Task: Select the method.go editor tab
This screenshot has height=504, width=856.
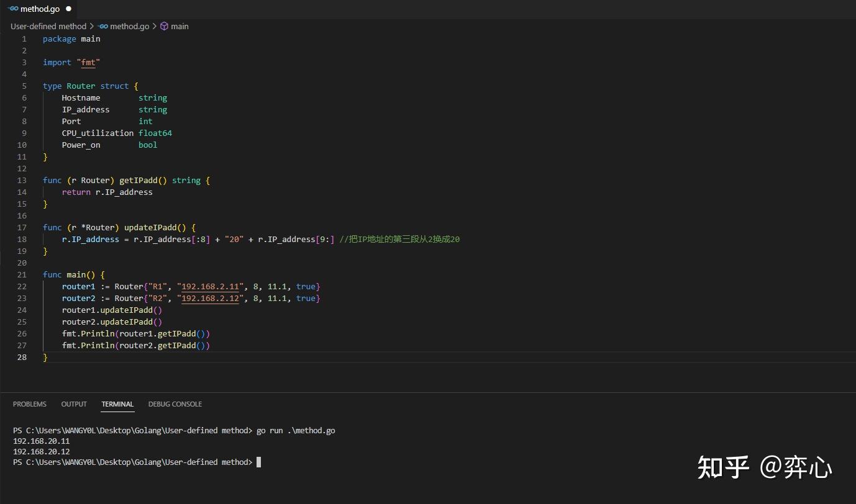Action: click(x=39, y=9)
